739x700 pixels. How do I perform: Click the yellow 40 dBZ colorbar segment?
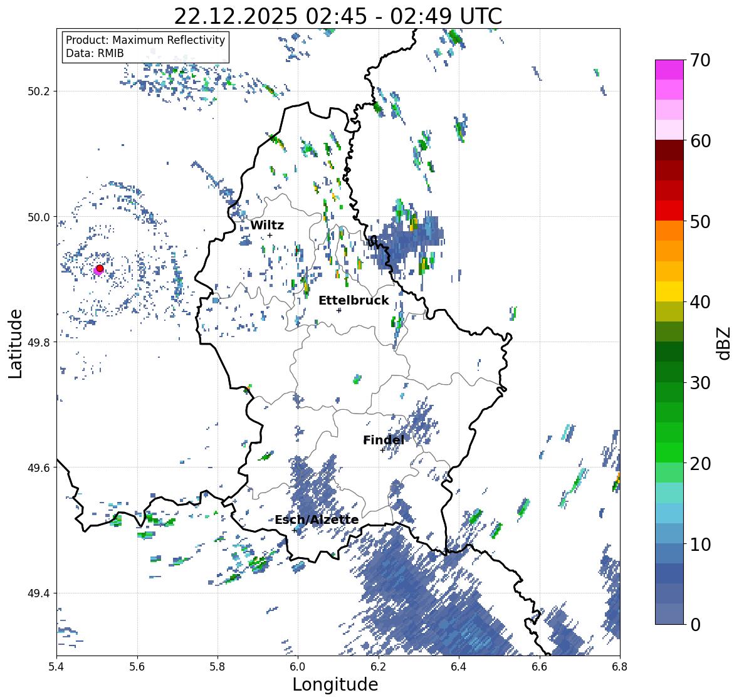click(669, 291)
